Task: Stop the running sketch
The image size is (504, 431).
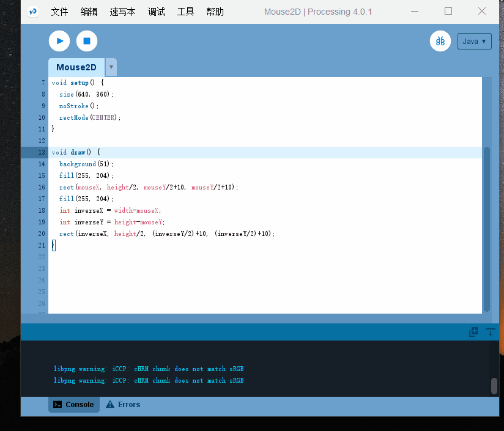Action: point(86,41)
